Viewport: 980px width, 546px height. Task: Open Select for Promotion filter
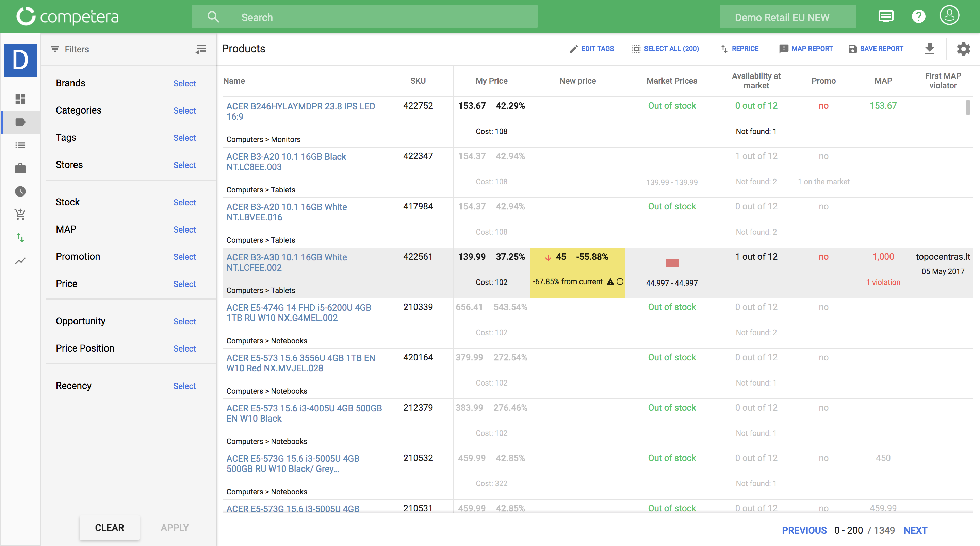coord(184,257)
